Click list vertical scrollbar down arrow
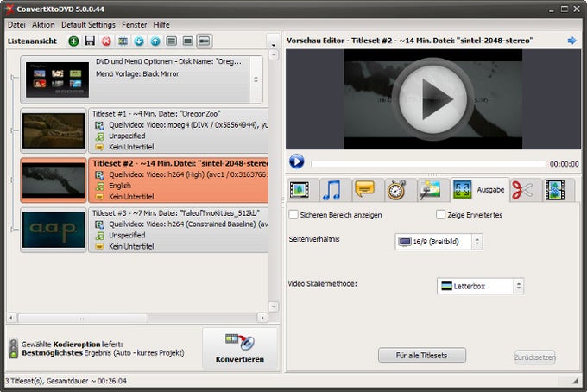Screen dimensions: 587x392 pyautogui.click(x=274, y=307)
